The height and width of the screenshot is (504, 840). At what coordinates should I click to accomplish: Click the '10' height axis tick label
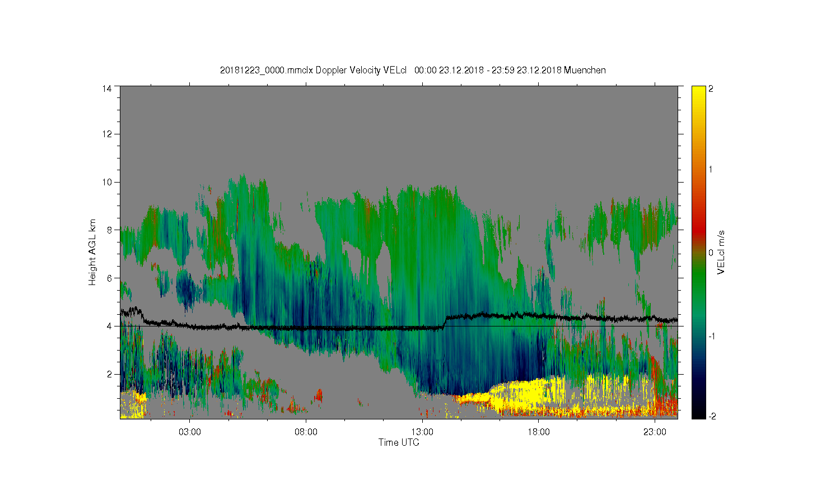tap(107, 182)
